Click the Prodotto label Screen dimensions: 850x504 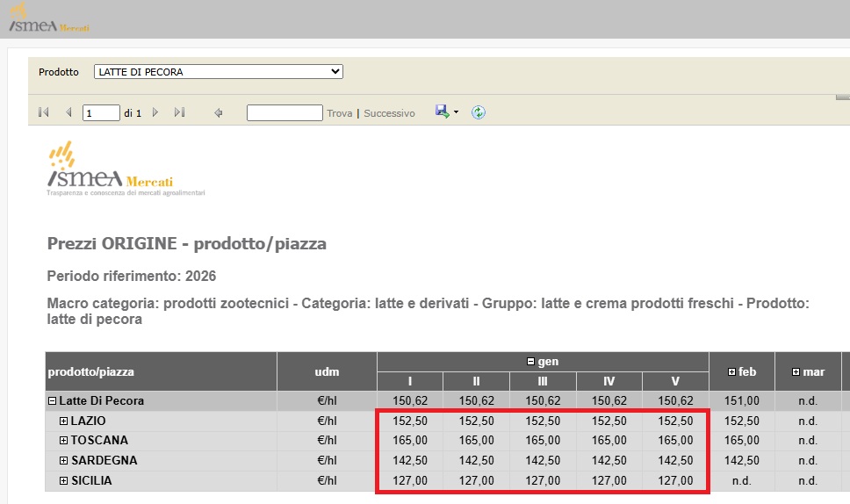[x=59, y=72]
